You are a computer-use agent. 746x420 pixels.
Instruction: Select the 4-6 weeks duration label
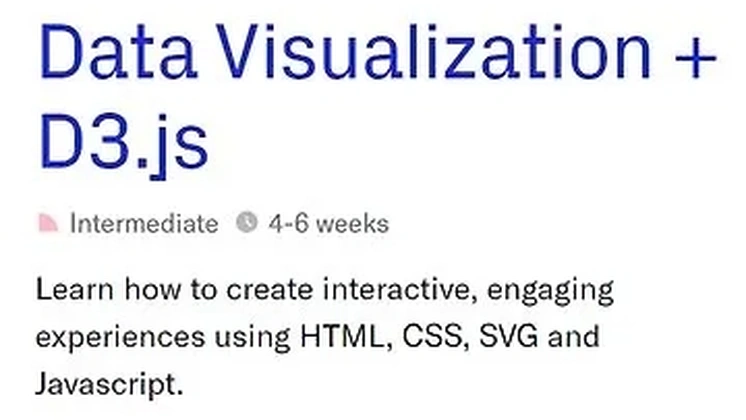coord(329,223)
